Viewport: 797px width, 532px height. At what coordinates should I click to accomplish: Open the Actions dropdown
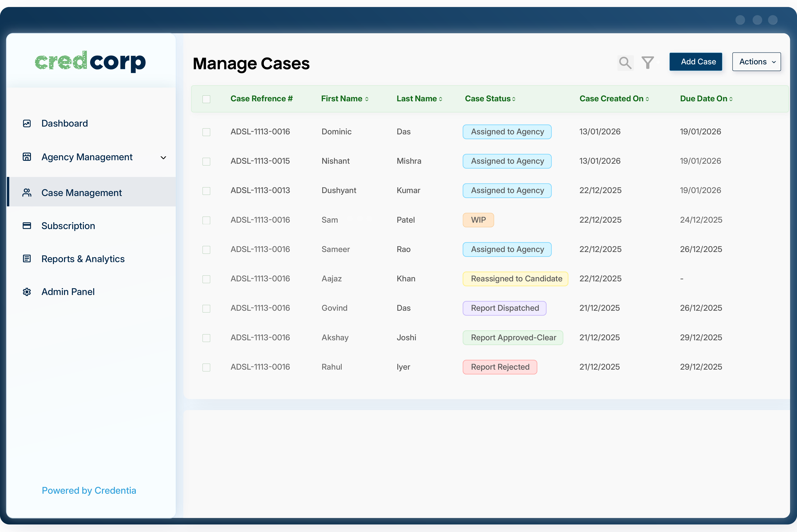(756, 62)
